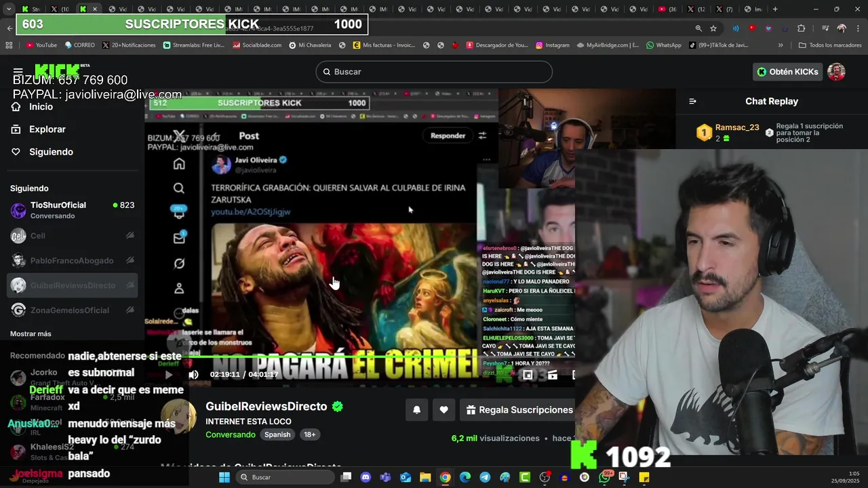Open WhatsApp bookmark
Viewport: 868px width, 488px height.
pos(663,45)
